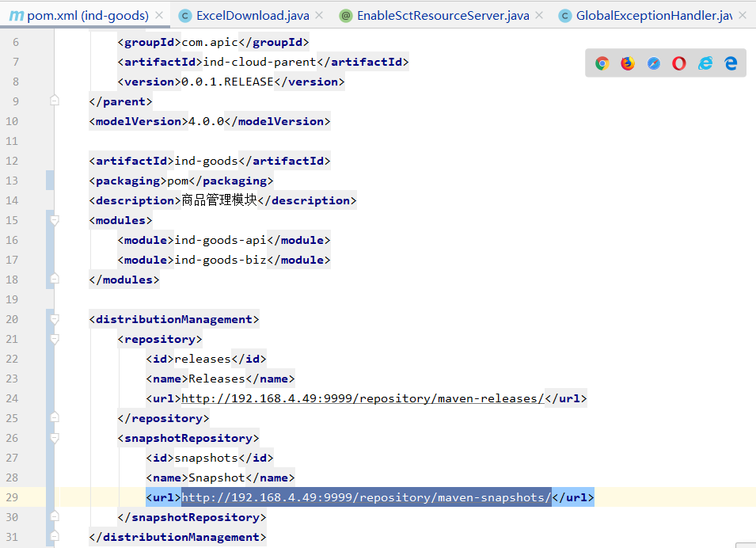Click closing parent tag
This screenshot has width=756, height=548.
(x=120, y=102)
